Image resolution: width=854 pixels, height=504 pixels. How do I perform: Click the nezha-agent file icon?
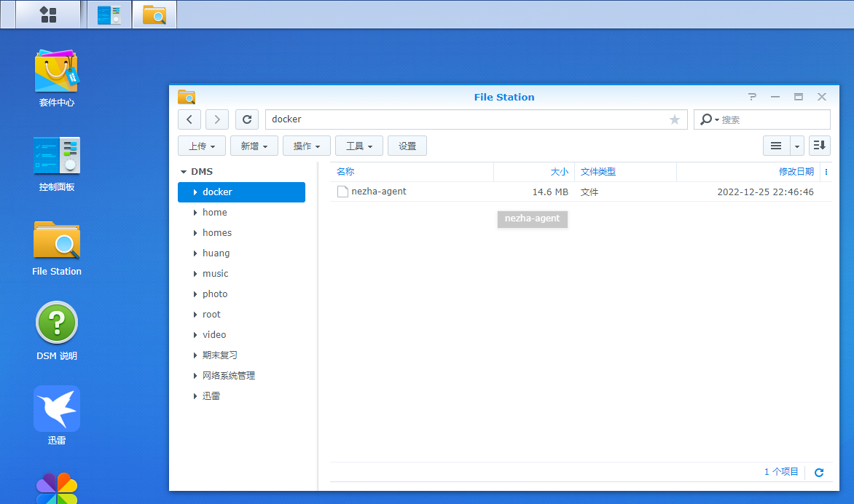[x=342, y=192]
